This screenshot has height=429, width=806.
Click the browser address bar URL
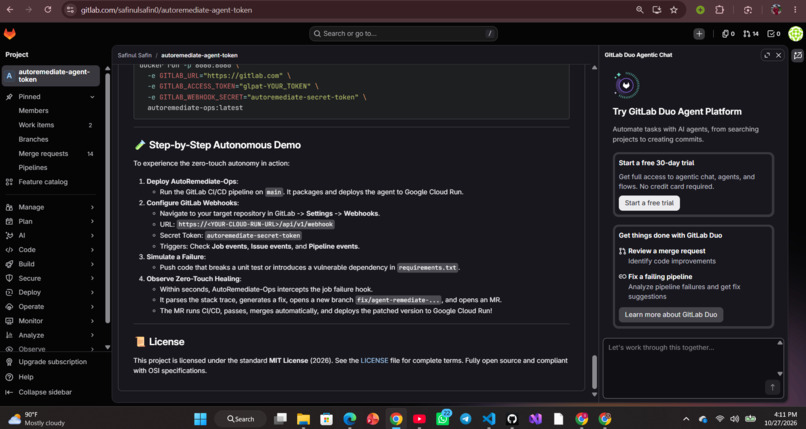tap(166, 10)
